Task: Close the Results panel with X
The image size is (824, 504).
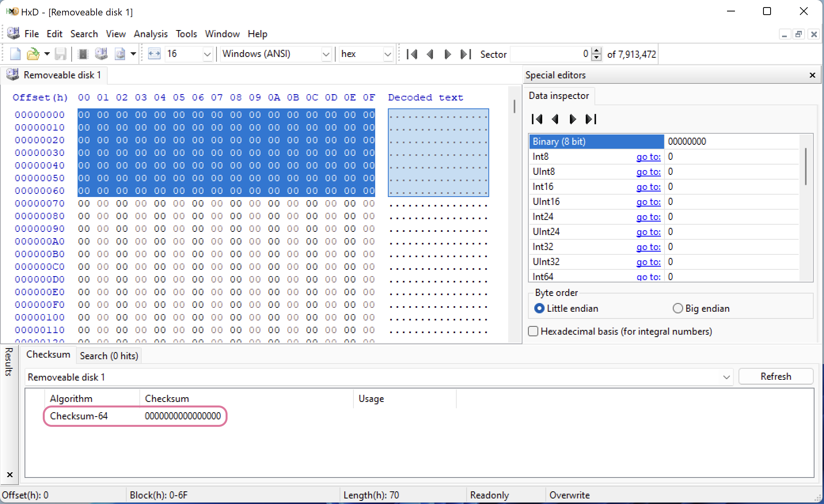Action: point(10,474)
